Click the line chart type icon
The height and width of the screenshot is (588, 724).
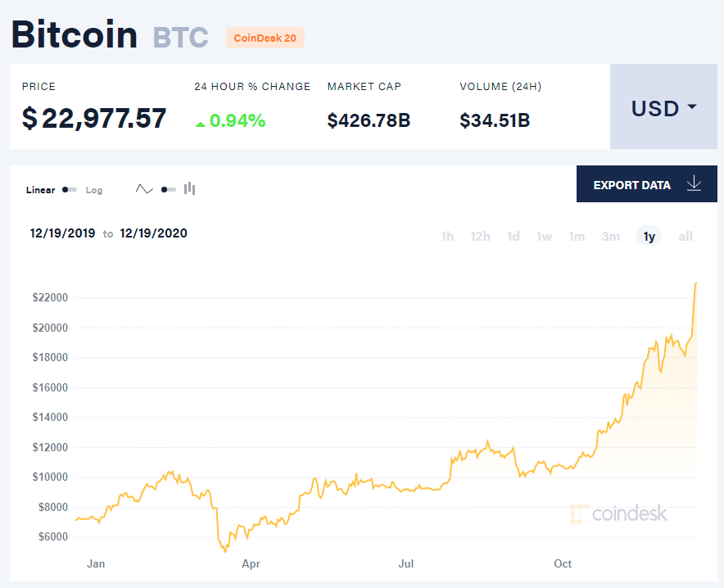pos(144,189)
